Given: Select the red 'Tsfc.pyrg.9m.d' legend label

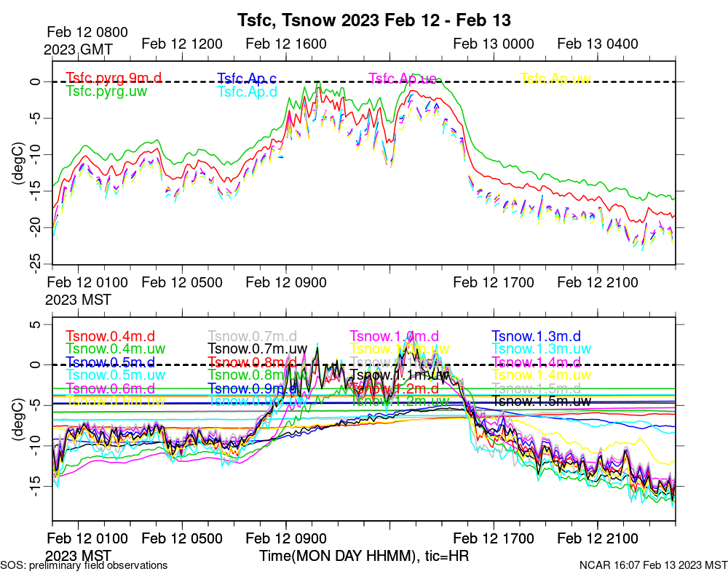Looking at the screenshot, I should [x=114, y=78].
